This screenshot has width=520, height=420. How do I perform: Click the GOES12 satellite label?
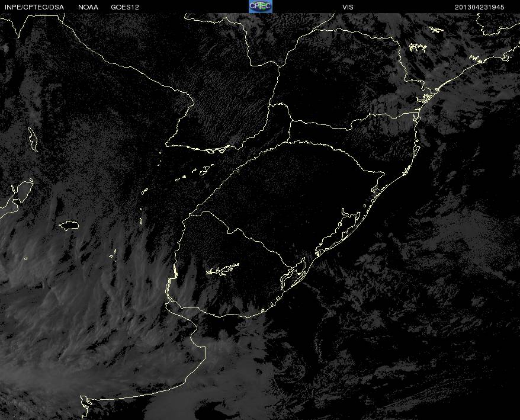(125, 7)
